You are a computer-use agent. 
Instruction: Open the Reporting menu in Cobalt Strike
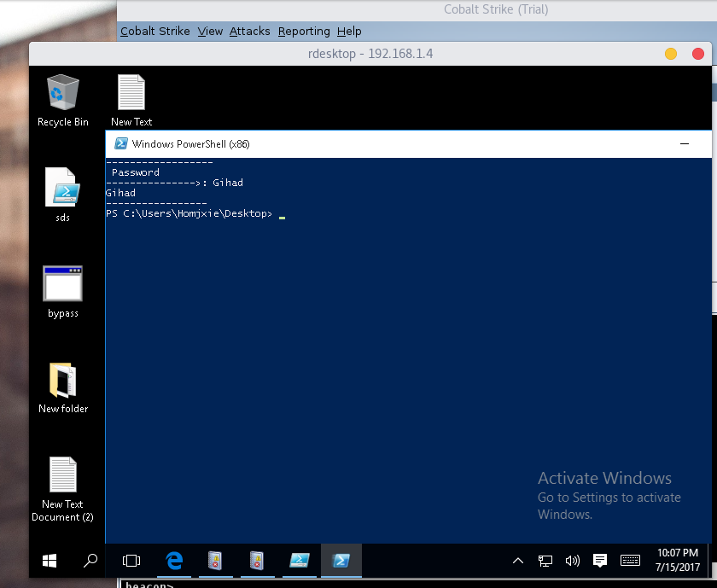pyautogui.click(x=304, y=31)
